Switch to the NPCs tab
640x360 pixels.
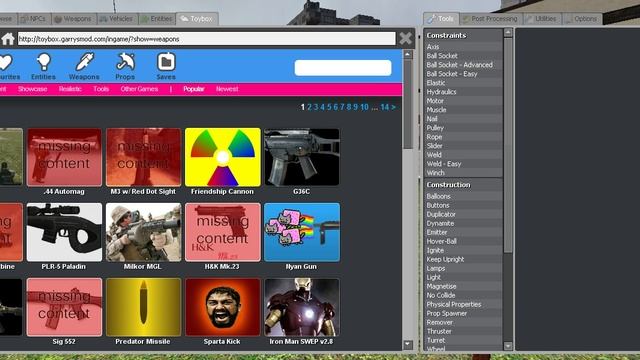(x=34, y=19)
